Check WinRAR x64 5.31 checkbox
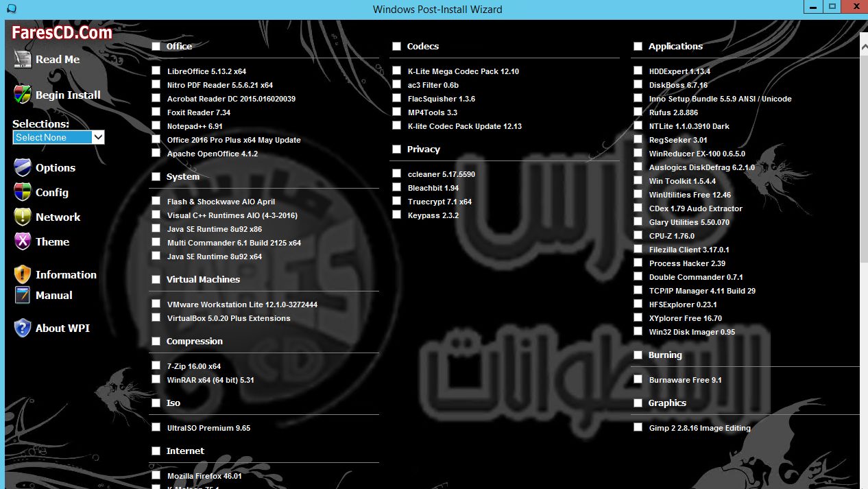This screenshot has width=868, height=489. (156, 379)
